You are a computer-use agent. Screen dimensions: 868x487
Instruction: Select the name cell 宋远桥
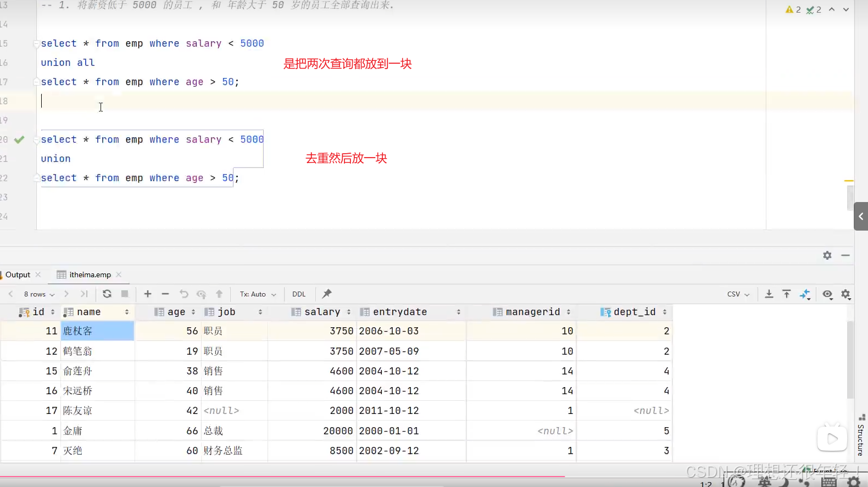pyautogui.click(x=97, y=391)
